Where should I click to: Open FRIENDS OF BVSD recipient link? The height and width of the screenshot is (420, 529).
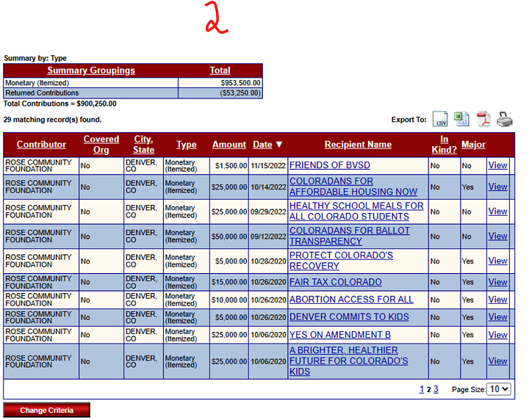pos(330,165)
